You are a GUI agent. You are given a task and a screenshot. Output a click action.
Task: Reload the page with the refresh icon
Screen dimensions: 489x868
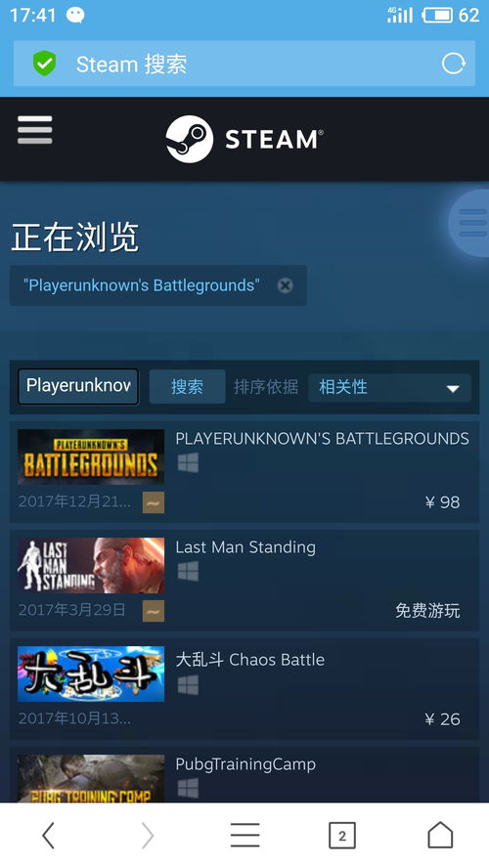click(453, 64)
